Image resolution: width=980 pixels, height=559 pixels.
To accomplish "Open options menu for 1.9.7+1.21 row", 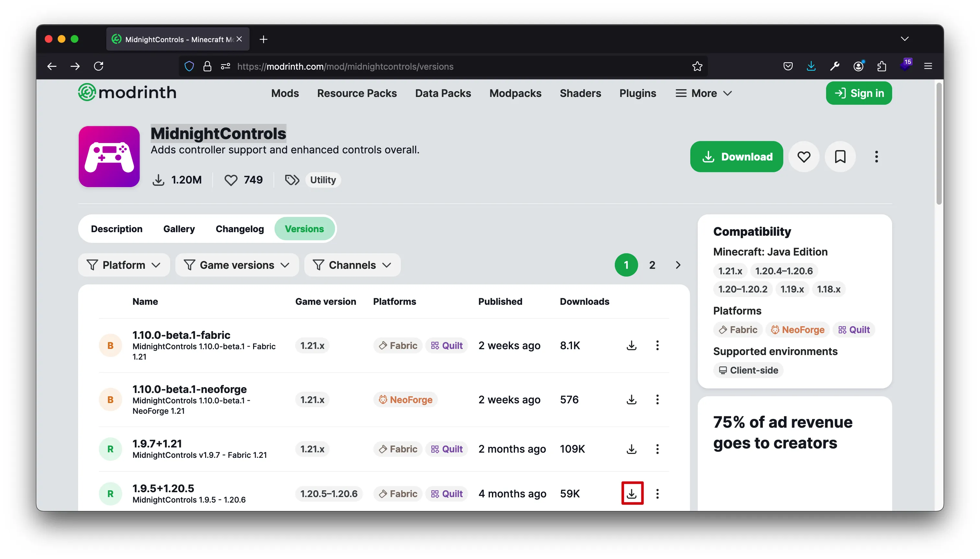I will (657, 449).
